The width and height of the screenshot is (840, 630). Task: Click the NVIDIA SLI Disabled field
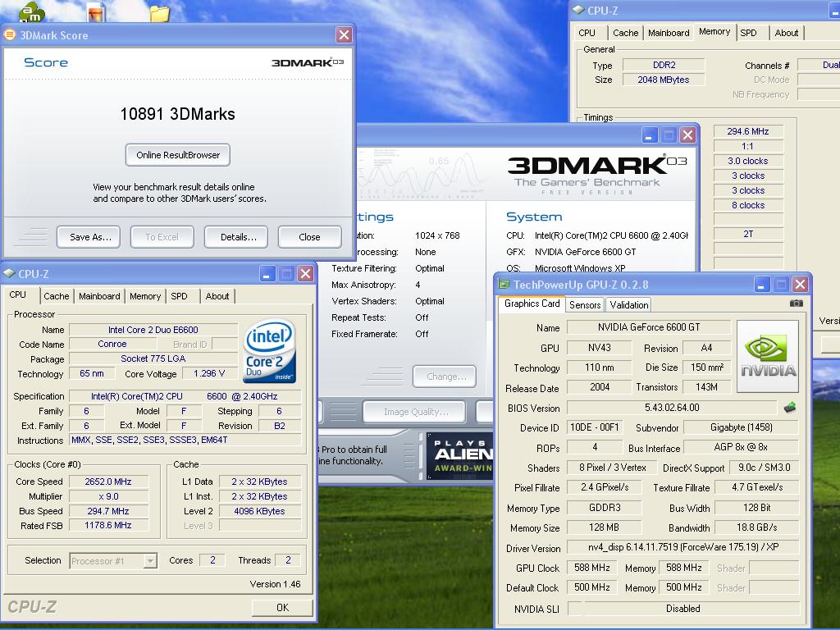(x=683, y=608)
